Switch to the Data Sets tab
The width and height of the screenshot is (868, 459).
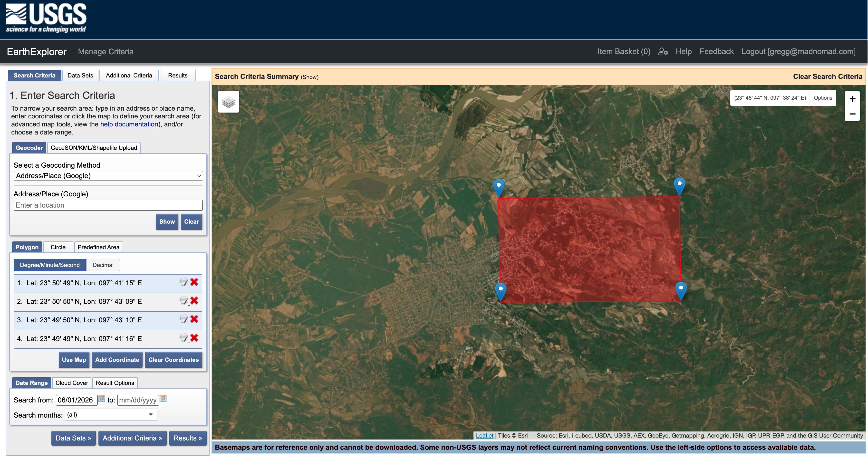(80, 76)
